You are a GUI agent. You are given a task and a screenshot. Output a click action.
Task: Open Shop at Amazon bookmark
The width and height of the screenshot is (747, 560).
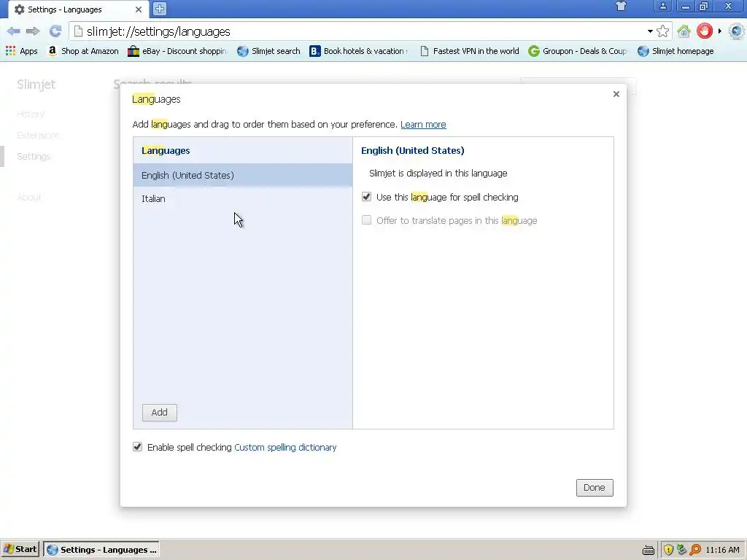tap(83, 51)
